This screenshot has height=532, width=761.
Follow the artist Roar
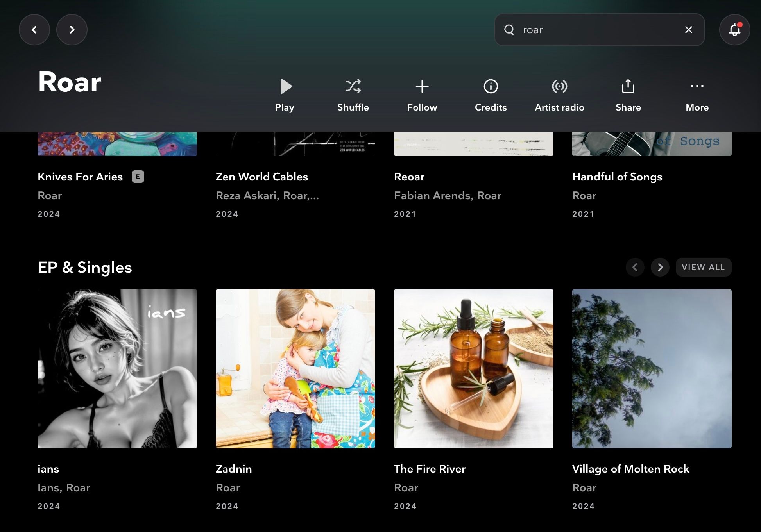pos(422,95)
